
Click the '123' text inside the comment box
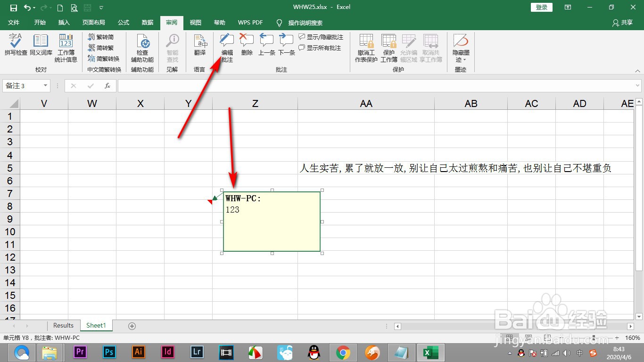[232, 210]
